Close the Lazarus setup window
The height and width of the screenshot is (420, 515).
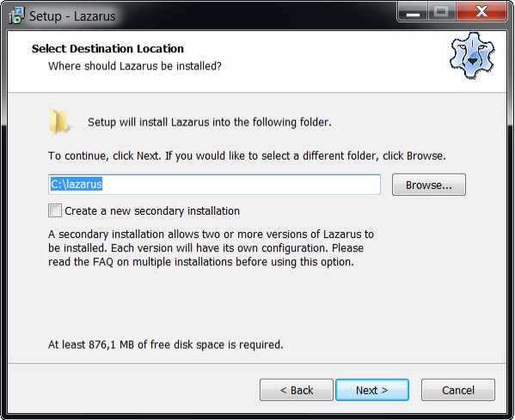(481, 12)
